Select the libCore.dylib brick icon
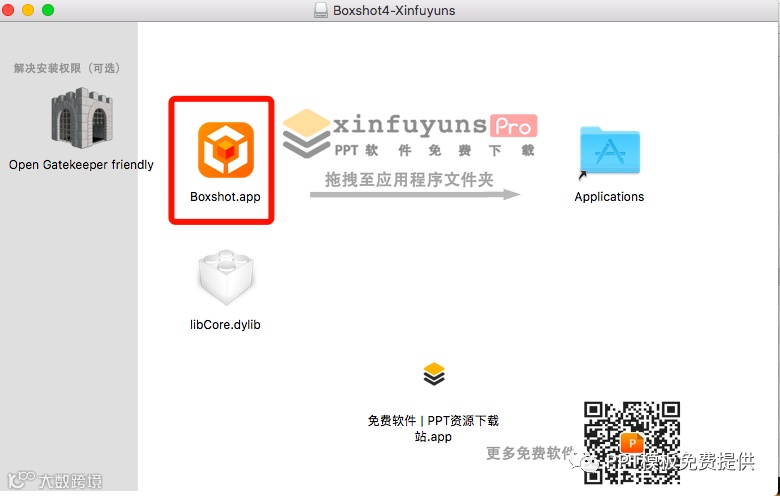 pos(226,277)
